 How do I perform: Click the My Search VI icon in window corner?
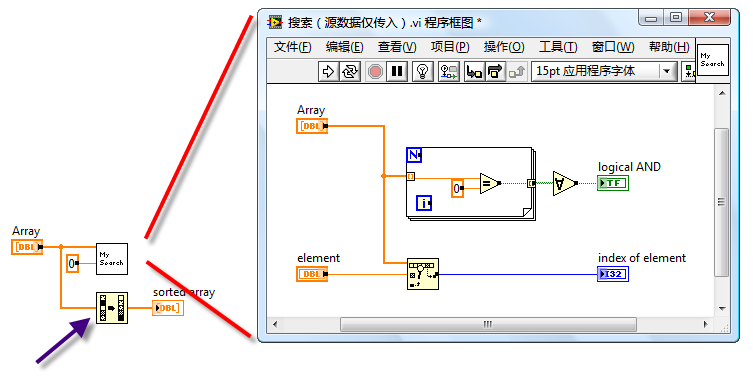pyautogui.click(x=713, y=60)
